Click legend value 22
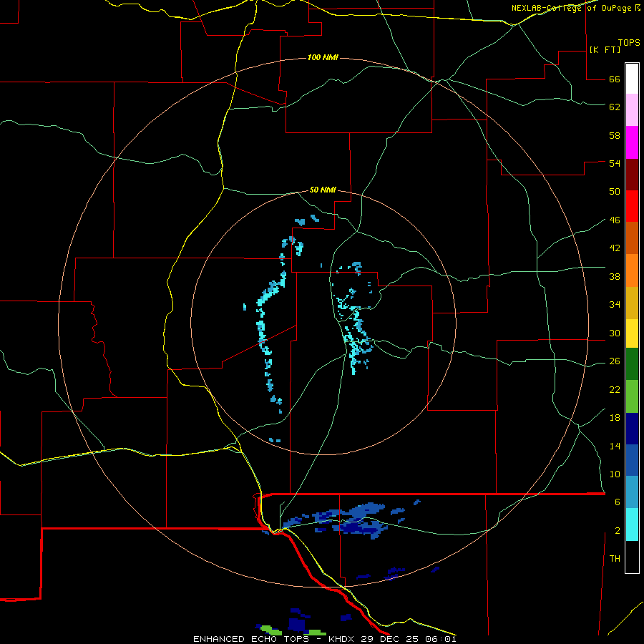This screenshot has height=644, width=644. point(615,390)
